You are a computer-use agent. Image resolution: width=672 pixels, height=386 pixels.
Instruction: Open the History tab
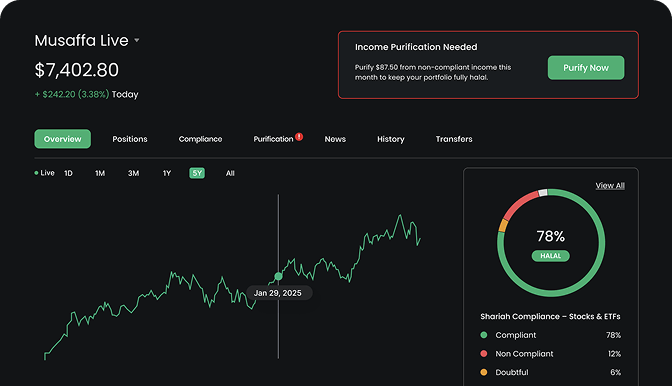390,139
